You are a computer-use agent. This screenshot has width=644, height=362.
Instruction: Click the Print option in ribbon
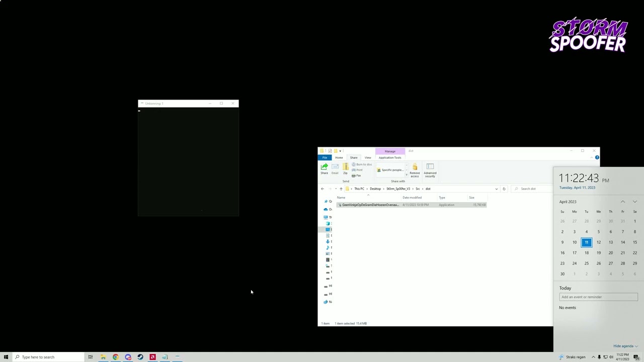[x=357, y=170]
